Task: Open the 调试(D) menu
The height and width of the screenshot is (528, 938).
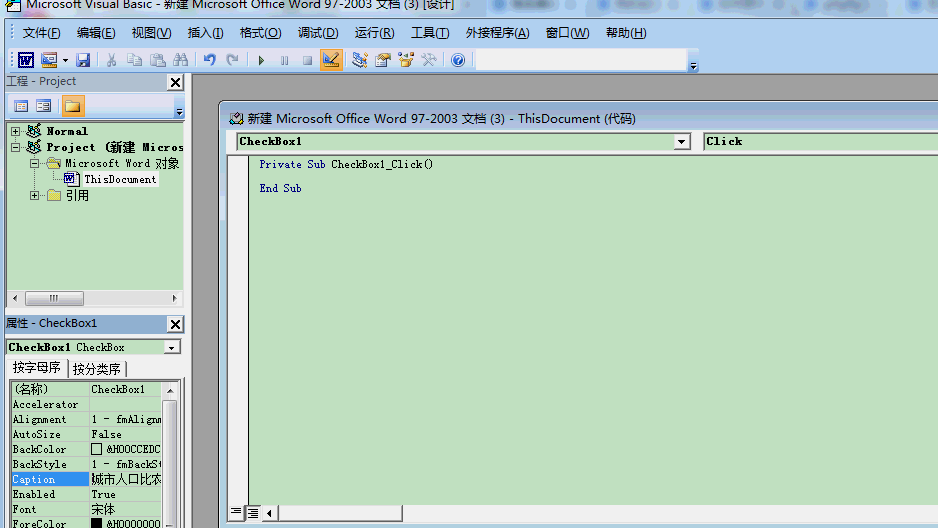Action: pyautogui.click(x=318, y=33)
